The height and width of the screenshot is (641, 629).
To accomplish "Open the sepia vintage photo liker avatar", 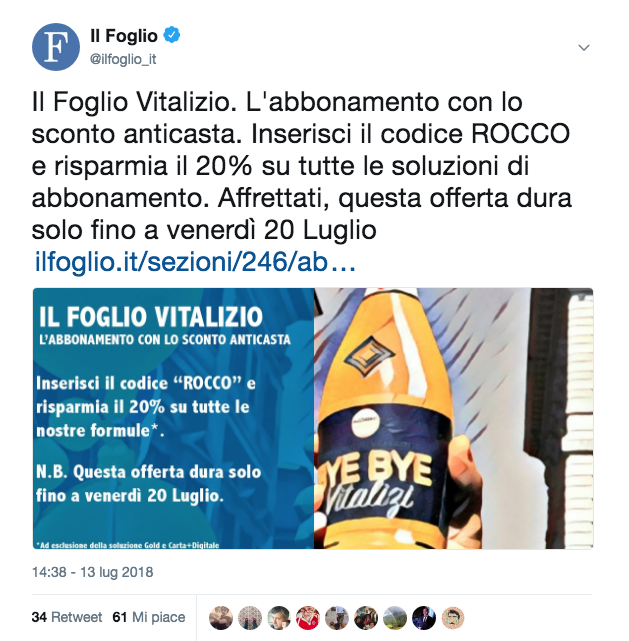I will (x=221, y=617).
